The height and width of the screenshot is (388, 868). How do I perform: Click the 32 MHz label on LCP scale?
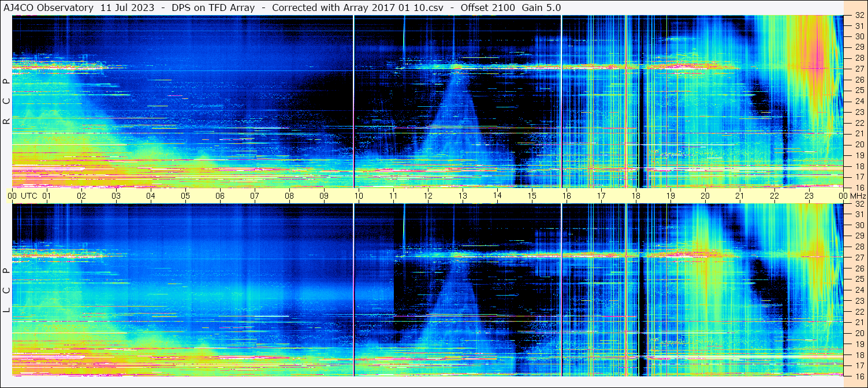[859, 204]
